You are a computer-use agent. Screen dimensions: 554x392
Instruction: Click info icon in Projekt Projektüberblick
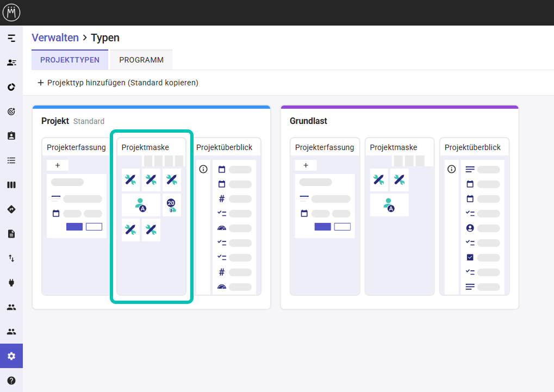coord(203,169)
